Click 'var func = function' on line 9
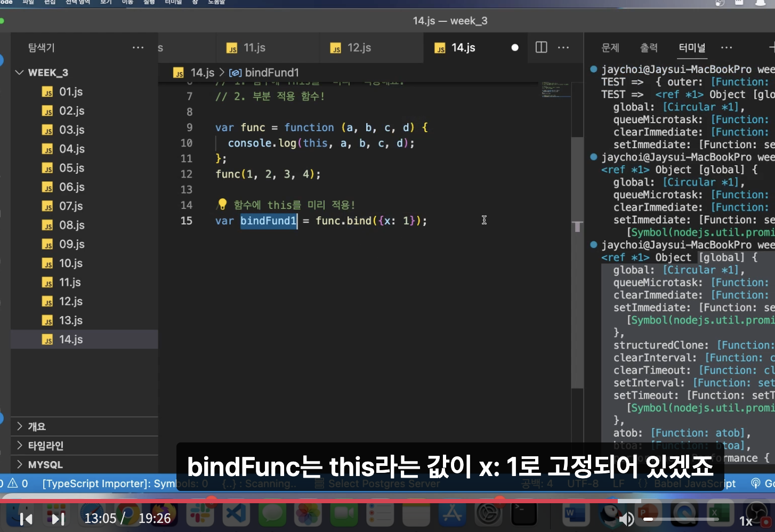The image size is (775, 532). coord(275,128)
